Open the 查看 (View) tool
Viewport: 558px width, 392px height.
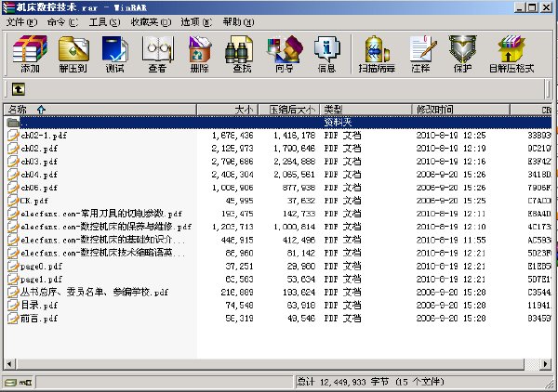(x=157, y=53)
